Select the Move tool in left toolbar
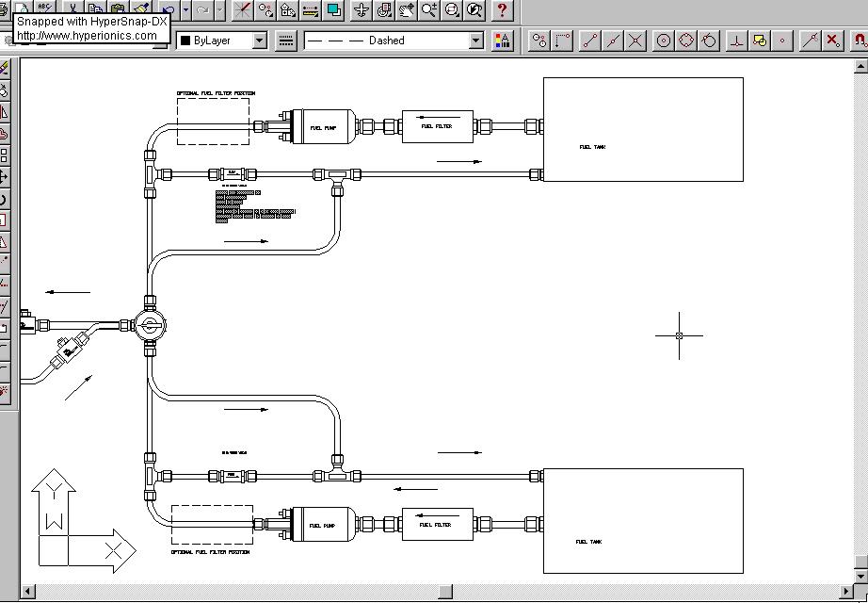 click(x=5, y=176)
